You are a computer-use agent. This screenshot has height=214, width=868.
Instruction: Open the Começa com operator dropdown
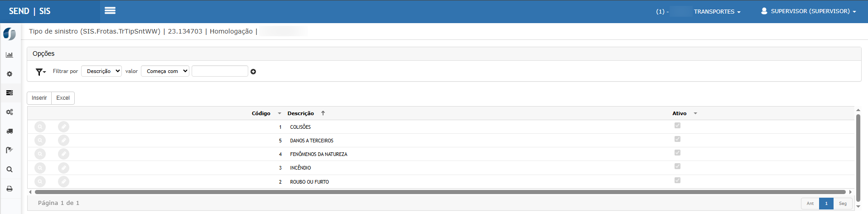[x=165, y=71]
